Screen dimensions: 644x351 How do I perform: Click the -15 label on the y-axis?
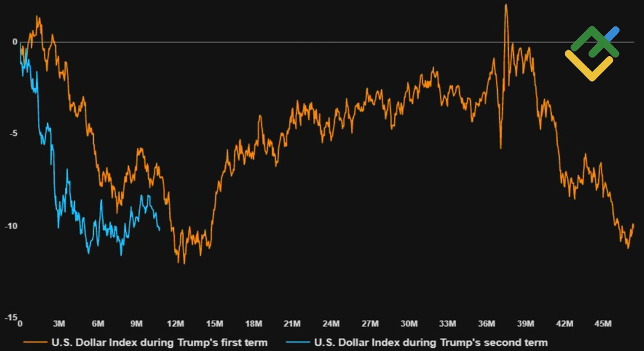pos(11,318)
